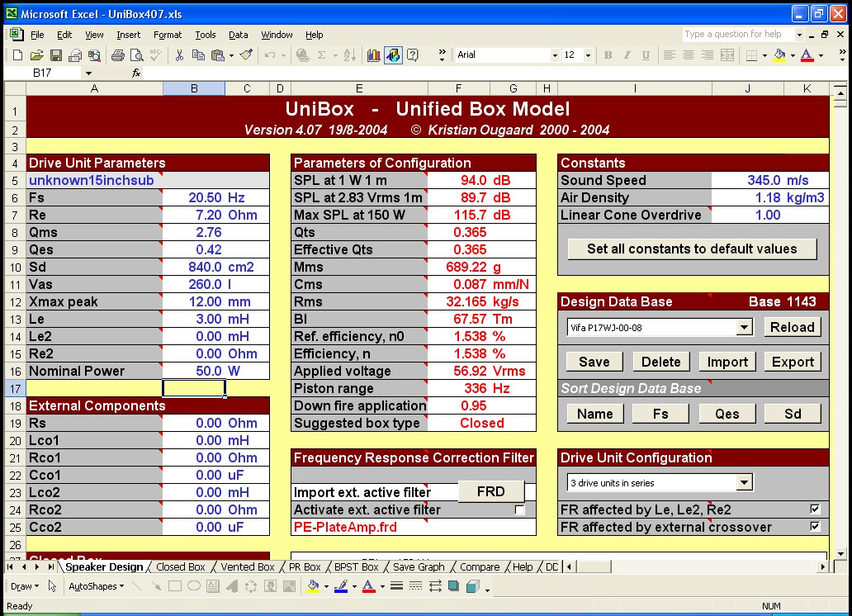Switch to the Save Graph sheet tab

pyautogui.click(x=419, y=566)
